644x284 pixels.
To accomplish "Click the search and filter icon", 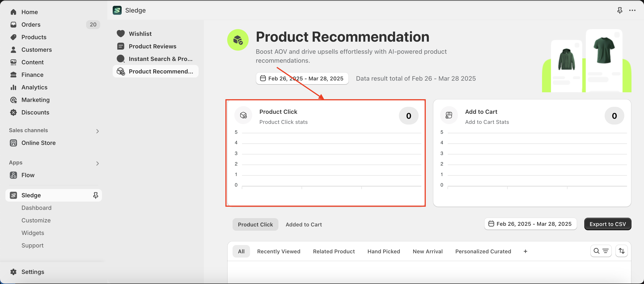I will pos(601,251).
